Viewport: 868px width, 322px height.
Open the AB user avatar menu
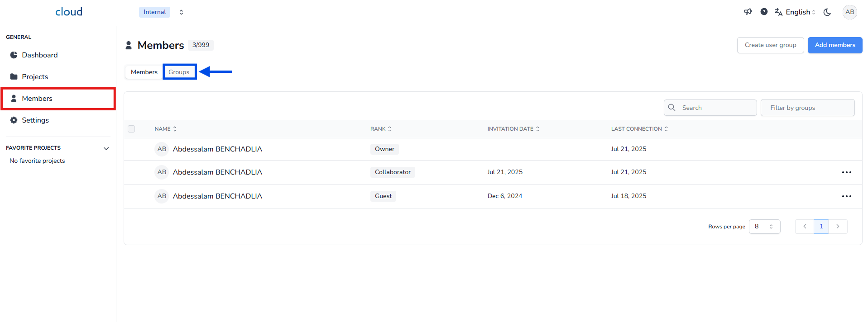point(849,12)
